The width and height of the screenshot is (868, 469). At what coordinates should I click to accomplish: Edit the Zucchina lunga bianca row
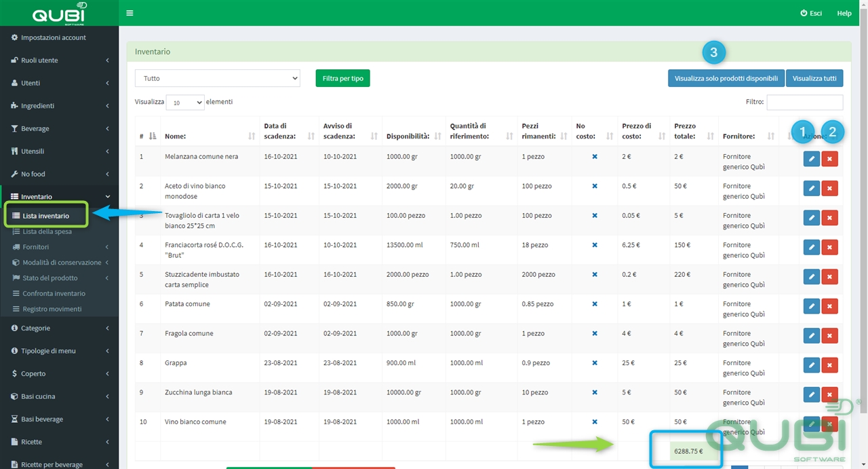pyautogui.click(x=811, y=395)
